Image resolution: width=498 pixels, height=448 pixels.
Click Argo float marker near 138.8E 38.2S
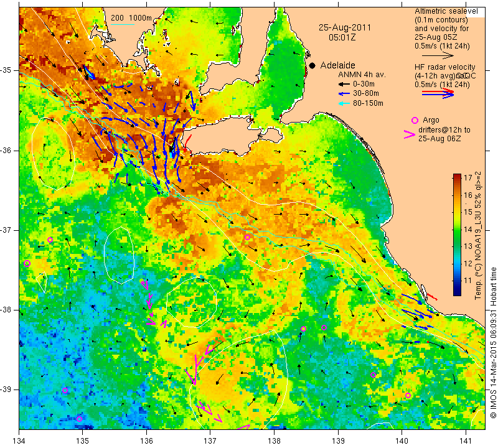coord(324,328)
